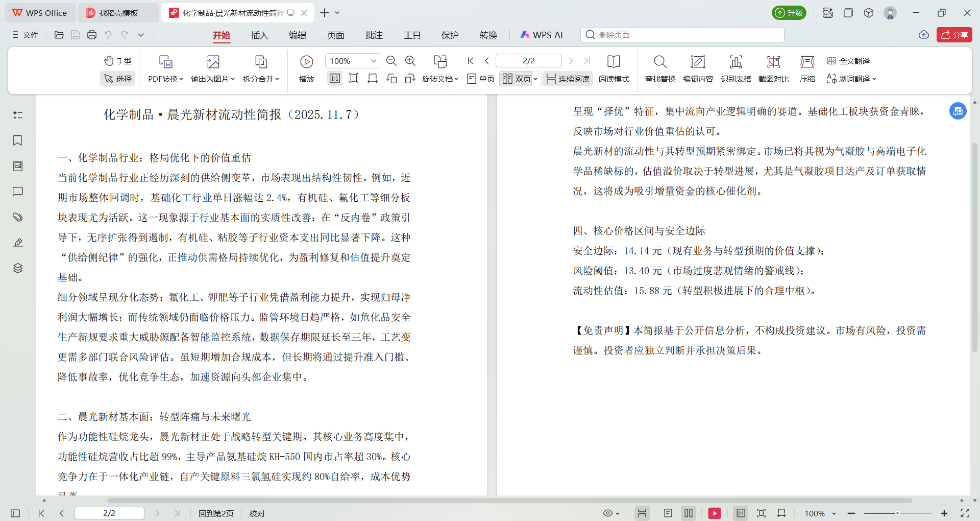The image size is (980, 521).
Task: Open the bookmark panel in sidebar
Action: pos(18,140)
